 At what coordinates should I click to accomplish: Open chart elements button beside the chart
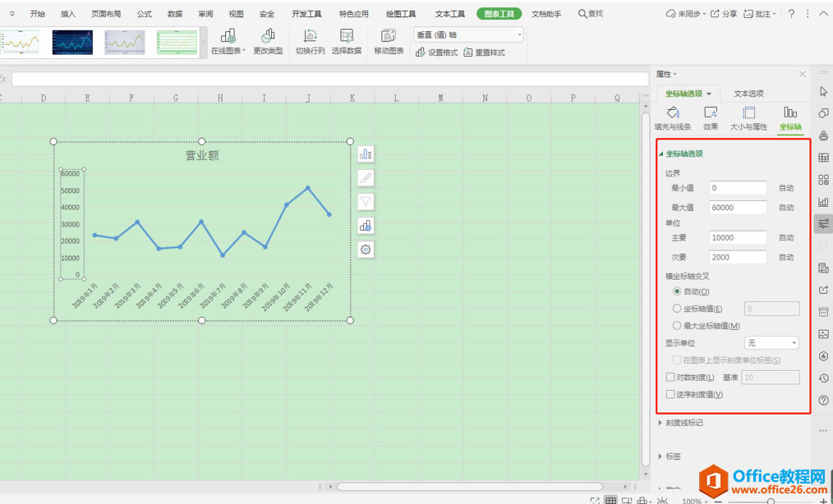366,154
